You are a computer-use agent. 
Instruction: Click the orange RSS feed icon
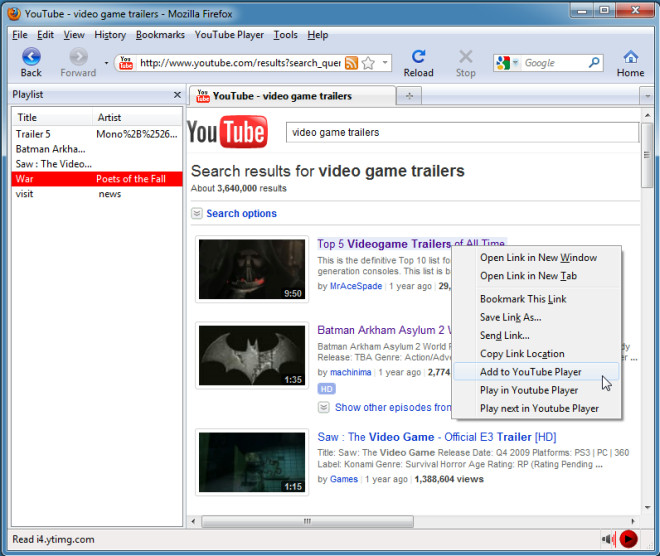point(351,63)
